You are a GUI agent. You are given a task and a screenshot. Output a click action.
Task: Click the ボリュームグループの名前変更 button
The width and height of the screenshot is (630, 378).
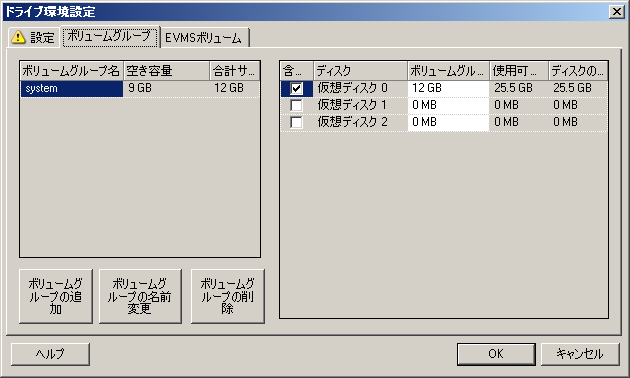(140, 296)
